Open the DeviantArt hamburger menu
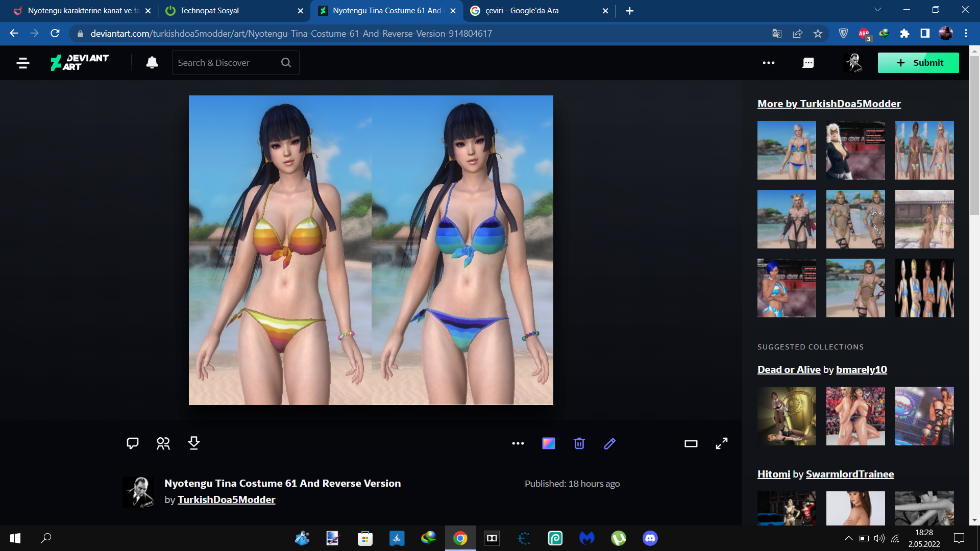Viewport: 980px width, 551px height. [x=22, y=63]
